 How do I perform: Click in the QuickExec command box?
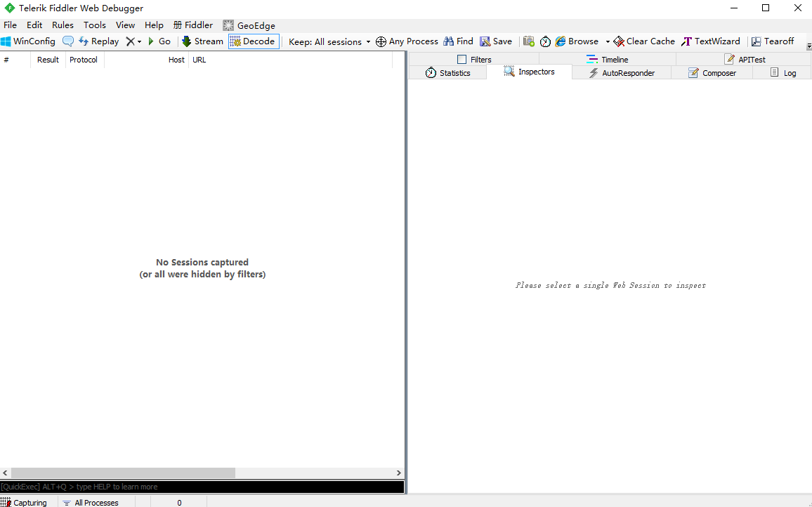click(202, 487)
